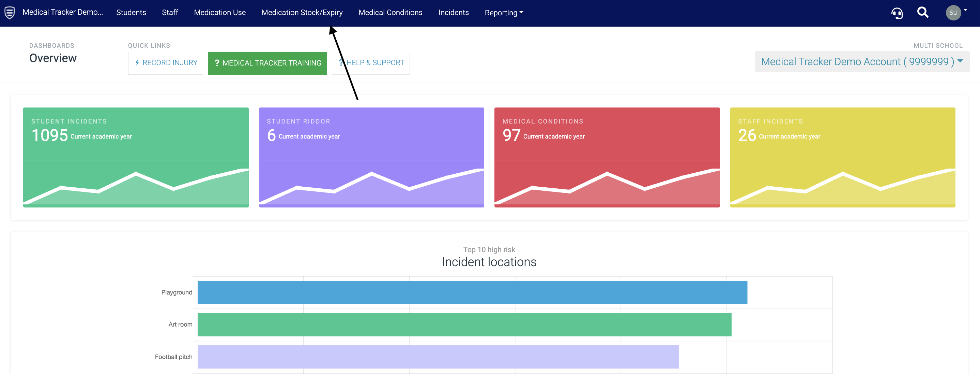Open the Incidents nav item
This screenshot has width=980, height=374.
453,13
